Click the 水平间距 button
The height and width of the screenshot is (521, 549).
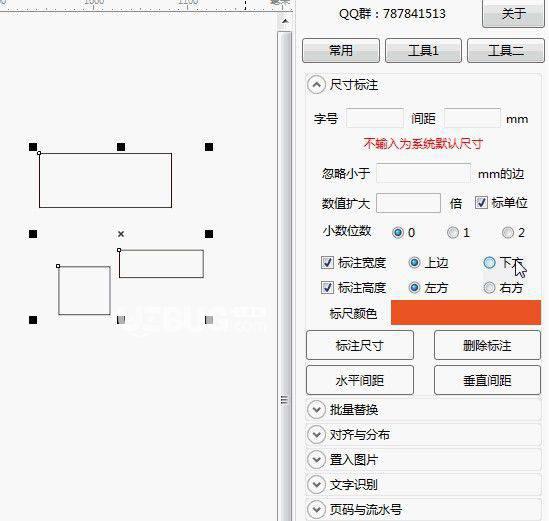(360, 380)
